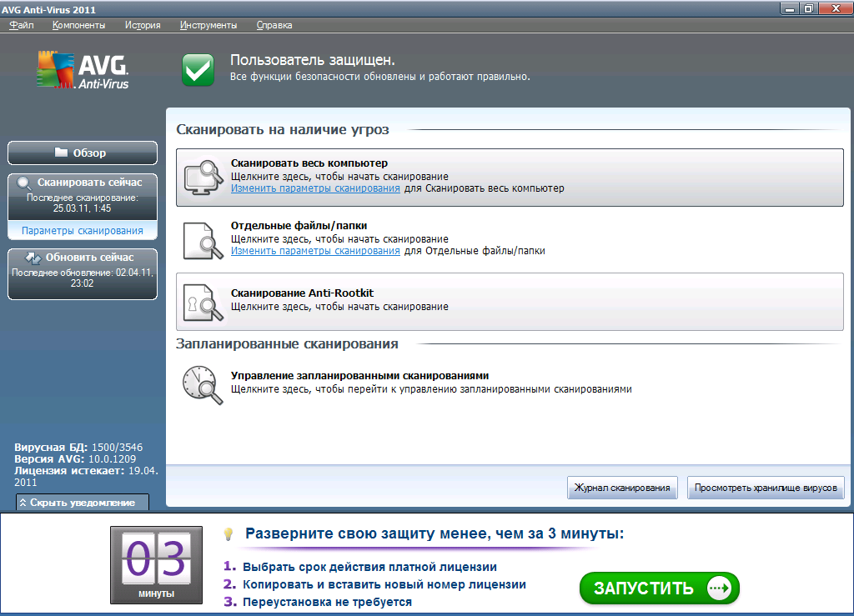Click the light bulb tip icon
Image resolution: width=854 pixels, height=616 pixels.
(x=229, y=533)
